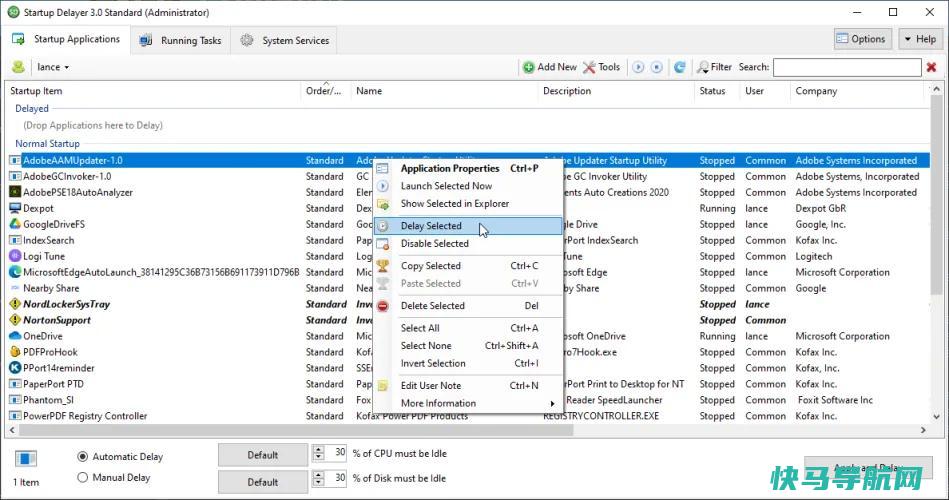Select the PPort14reminder item icon
This screenshot has height=500, width=949.
point(15,368)
